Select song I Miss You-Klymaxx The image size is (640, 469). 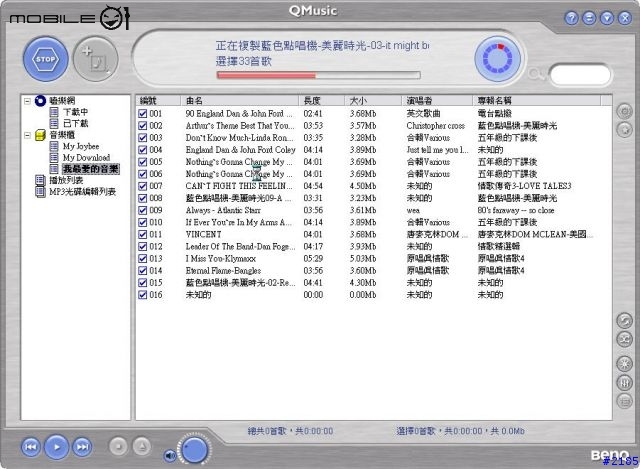pyautogui.click(x=221, y=258)
